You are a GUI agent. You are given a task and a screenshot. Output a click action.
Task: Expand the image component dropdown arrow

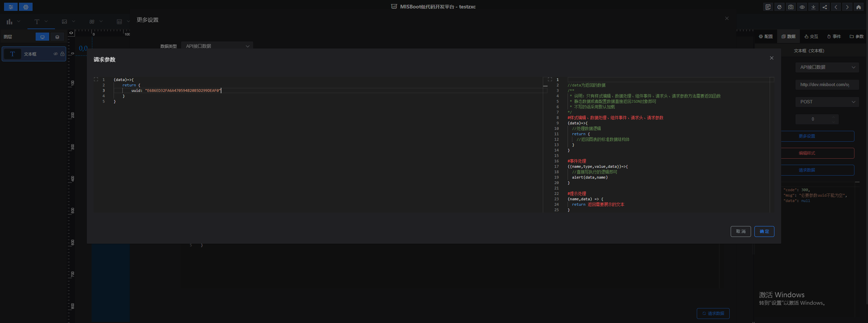tap(74, 21)
